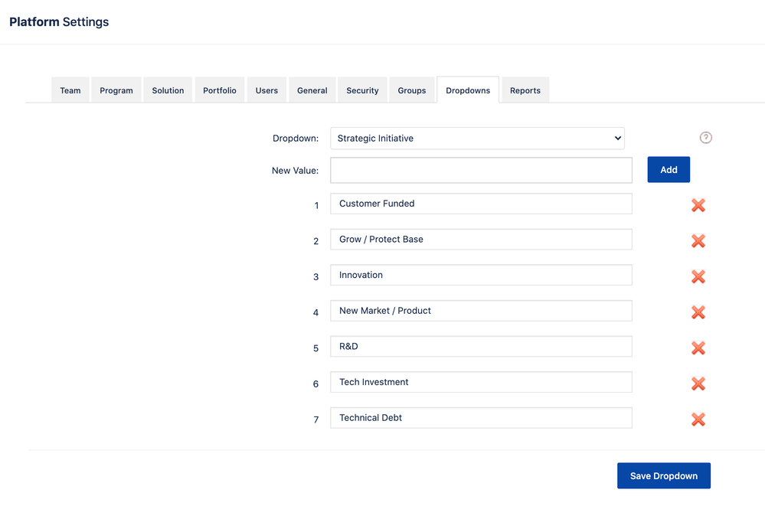
Task: Edit the Customer Funded text field
Action: [x=481, y=204]
